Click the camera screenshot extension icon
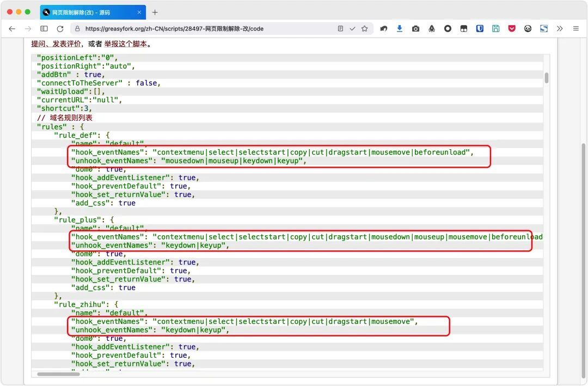The height and width of the screenshot is (386, 588). 415,28
